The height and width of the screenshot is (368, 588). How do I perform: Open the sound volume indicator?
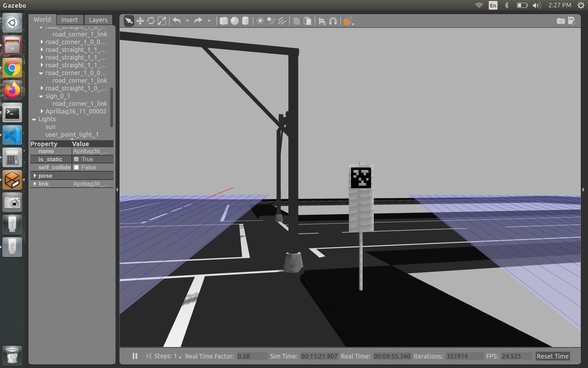tap(537, 5)
